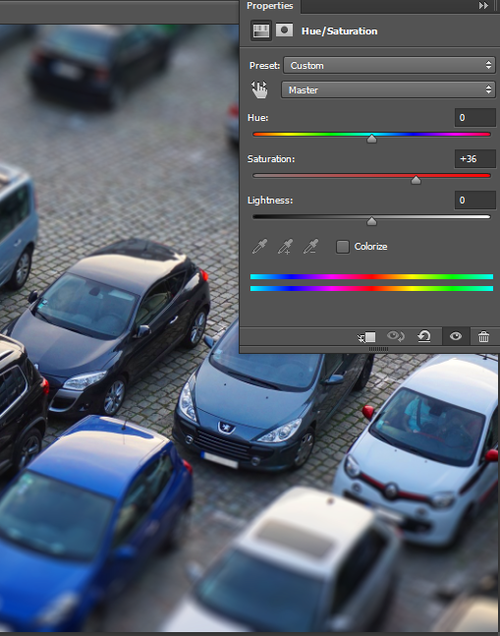500x636 pixels.
Task: Activate the on-image targeted adjustment hand tool
Action: (x=260, y=90)
